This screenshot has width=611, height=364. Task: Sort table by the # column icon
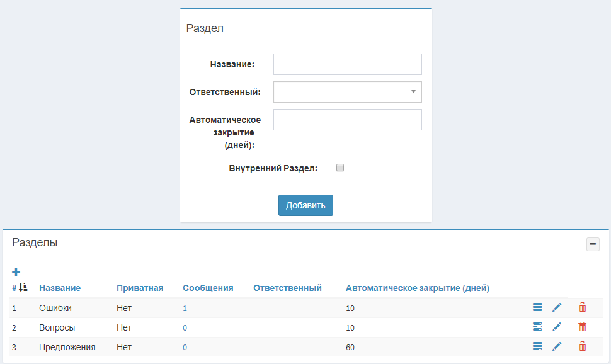tap(23, 288)
